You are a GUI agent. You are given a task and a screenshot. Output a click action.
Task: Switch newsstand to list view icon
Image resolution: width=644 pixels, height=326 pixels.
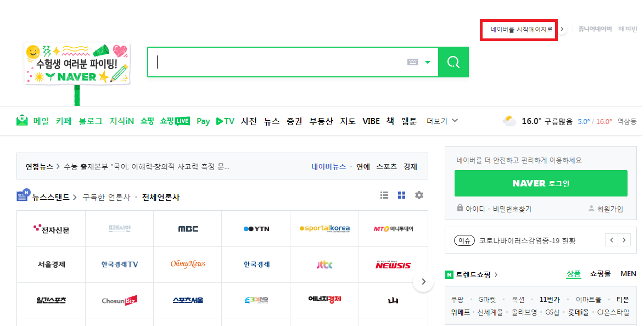pyautogui.click(x=384, y=195)
